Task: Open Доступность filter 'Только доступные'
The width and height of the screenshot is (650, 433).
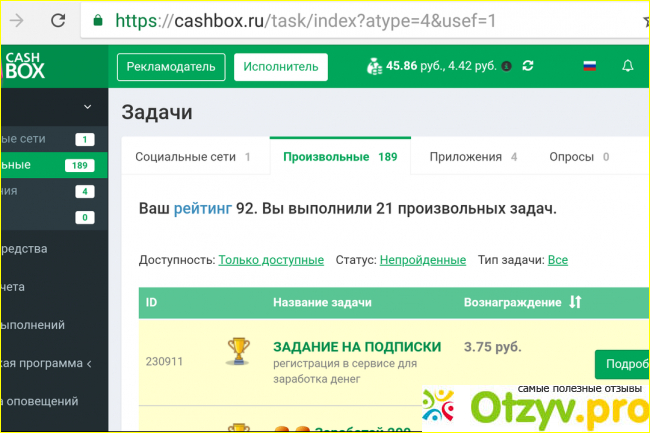Action: 271,260
